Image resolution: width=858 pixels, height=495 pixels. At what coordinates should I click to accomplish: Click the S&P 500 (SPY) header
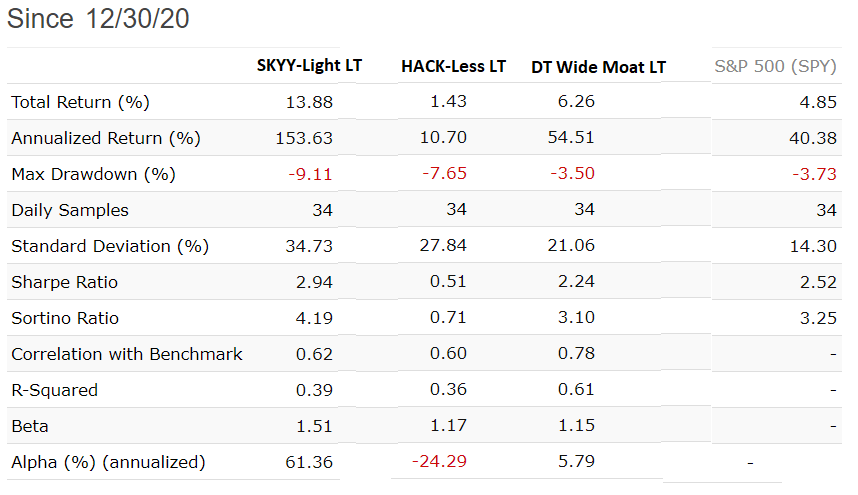point(776,68)
